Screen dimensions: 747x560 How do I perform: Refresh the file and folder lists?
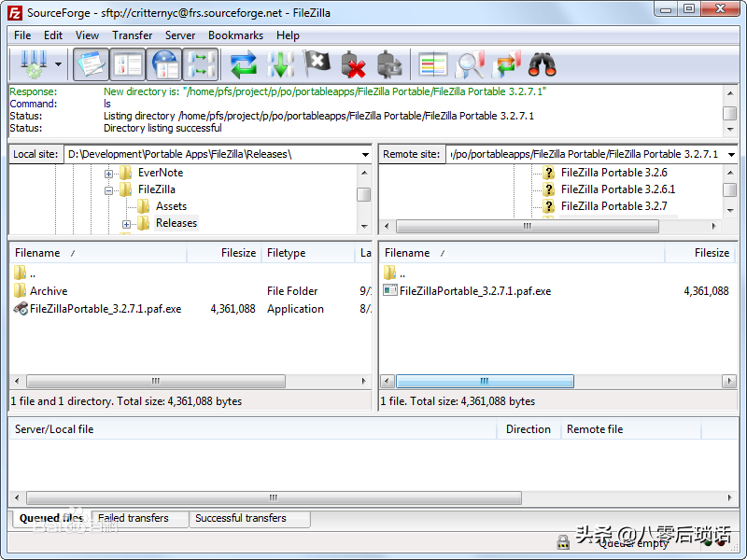243,64
